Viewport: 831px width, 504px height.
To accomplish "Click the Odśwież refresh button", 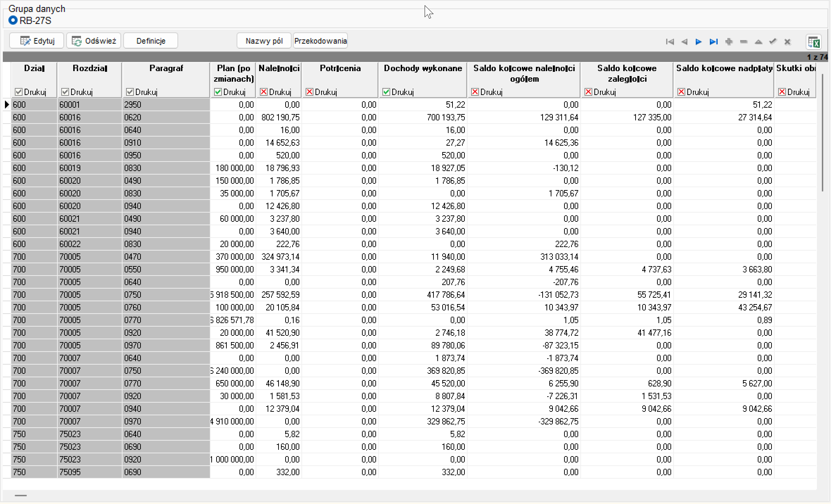I will click(94, 41).
